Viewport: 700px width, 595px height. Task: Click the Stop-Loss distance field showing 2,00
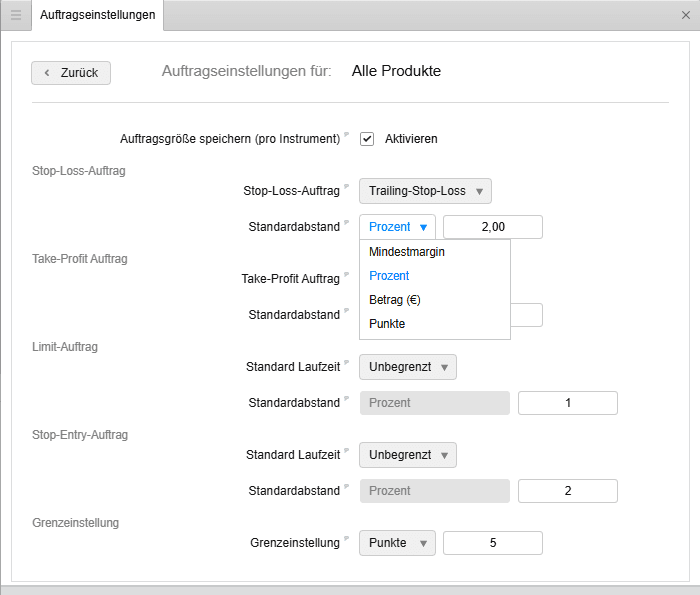coord(492,227)
